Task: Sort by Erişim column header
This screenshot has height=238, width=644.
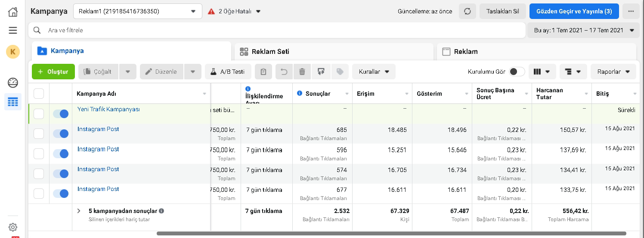Action: [x=382, y=94]
